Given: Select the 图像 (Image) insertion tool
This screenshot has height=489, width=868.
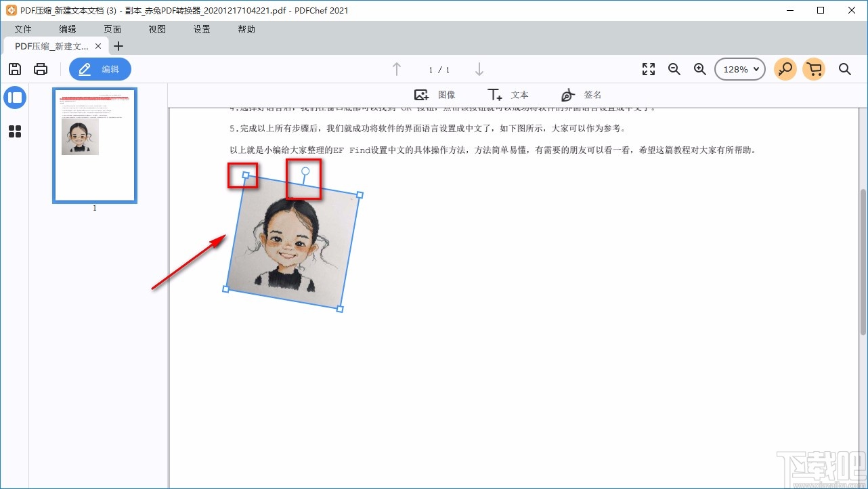Looking at the screenshot, I should click(437, 94).
